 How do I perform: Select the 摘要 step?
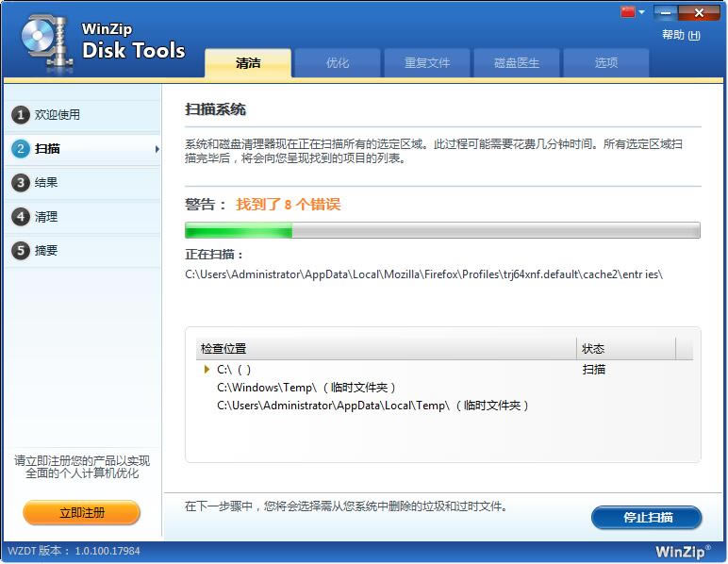pos(83,251)
